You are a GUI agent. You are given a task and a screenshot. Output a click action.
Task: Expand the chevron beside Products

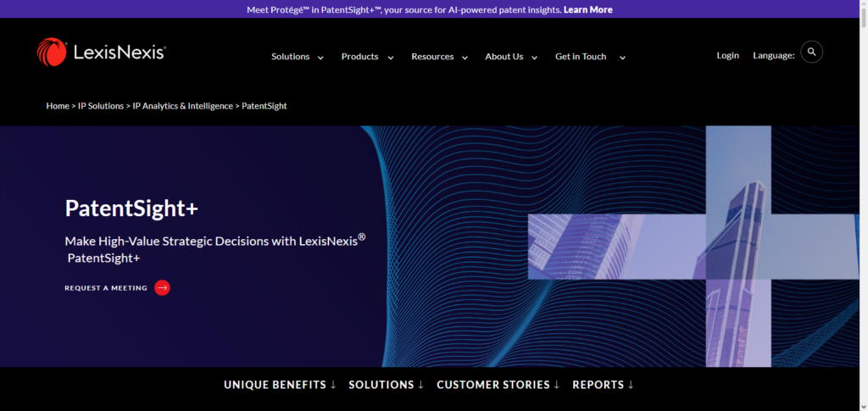pos(390,58)
